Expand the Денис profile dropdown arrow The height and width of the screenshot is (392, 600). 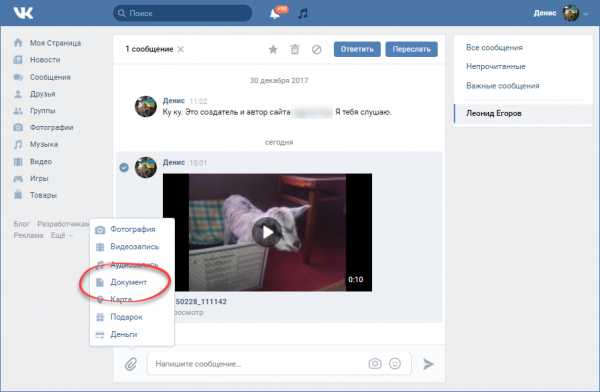tap(585, 14)
